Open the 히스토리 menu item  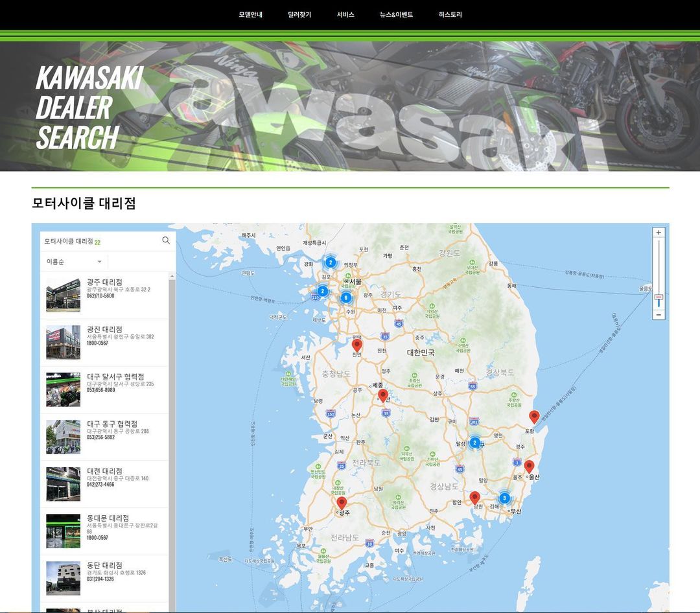click(450, 15)
